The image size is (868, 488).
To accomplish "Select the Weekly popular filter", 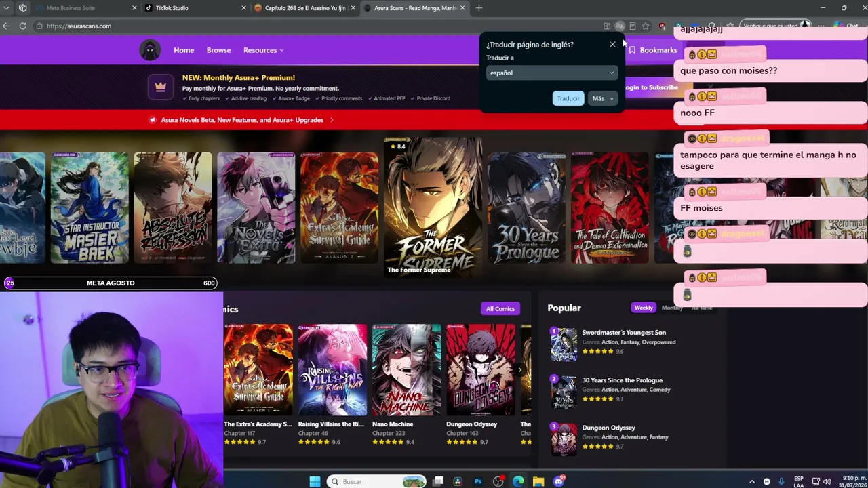I will [x=644, y=308].
